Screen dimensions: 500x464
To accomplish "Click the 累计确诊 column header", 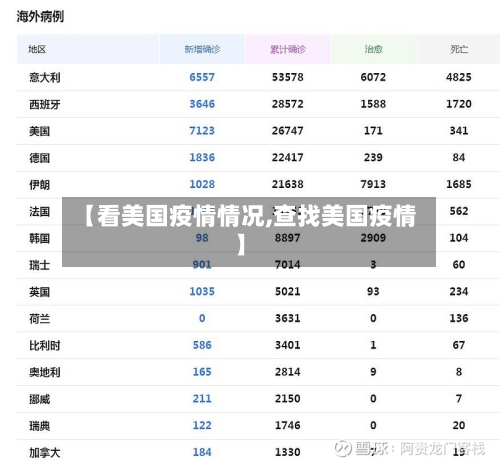I will (288, 49).
